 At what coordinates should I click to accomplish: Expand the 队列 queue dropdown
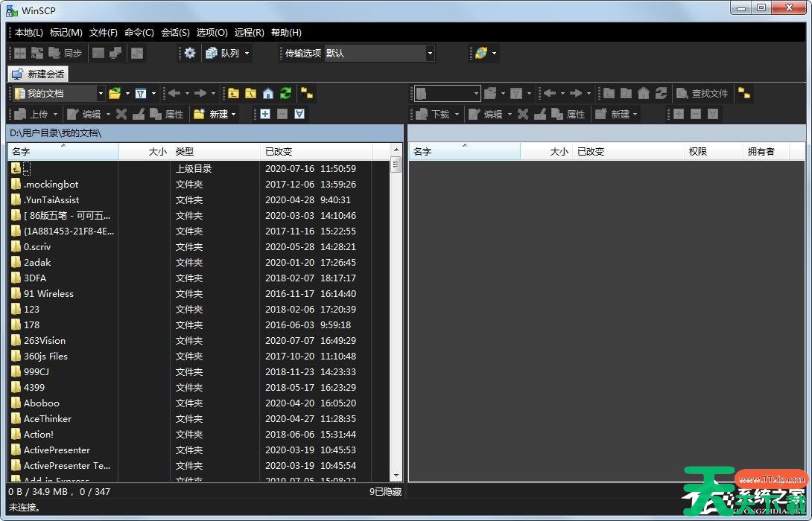coord(247,54)
